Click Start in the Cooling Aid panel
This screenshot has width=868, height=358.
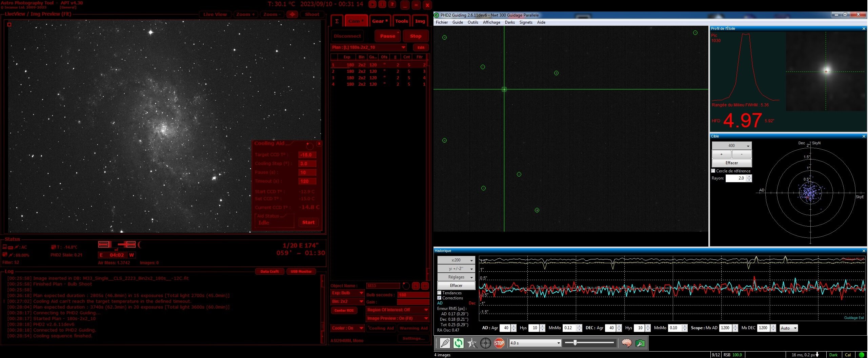[x=308, y=222]
